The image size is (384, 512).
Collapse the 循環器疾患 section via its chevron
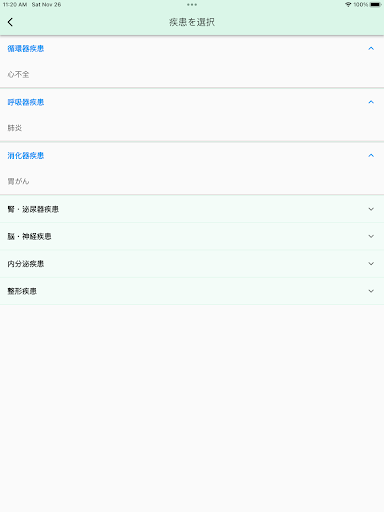tap(371, 49)
